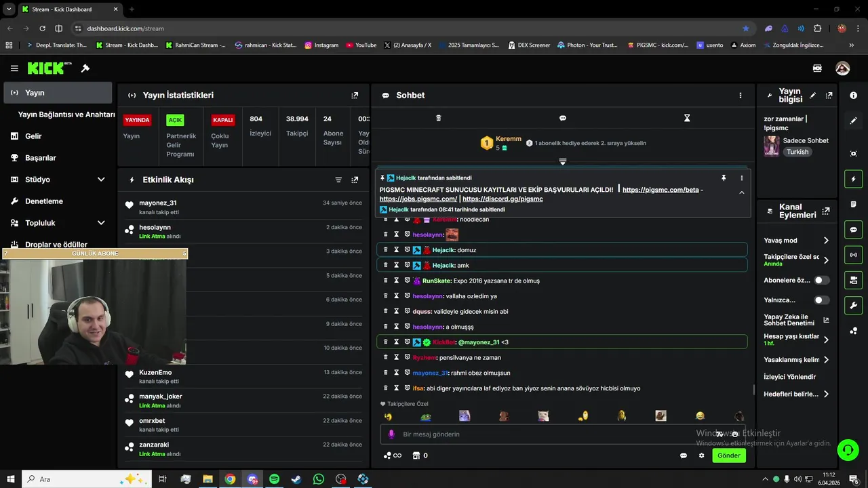
Task: Open pigsmc.com/beta link in pinned message
Action: click(x=660, y=190)
